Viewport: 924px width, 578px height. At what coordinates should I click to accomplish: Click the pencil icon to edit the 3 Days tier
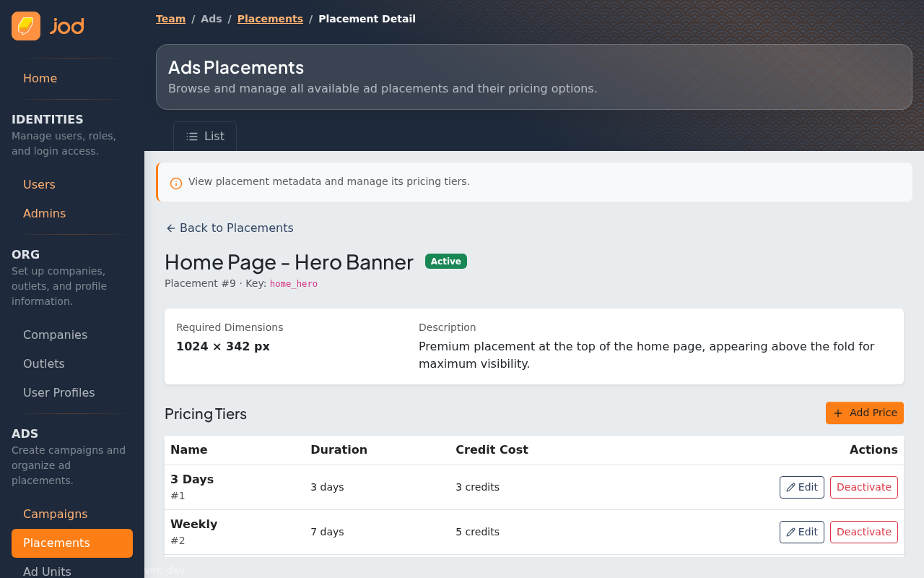790,487
